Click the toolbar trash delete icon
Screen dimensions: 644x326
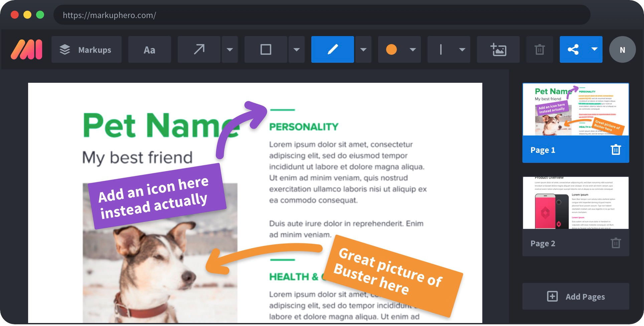pyautogui.click(x=540, y=50)
